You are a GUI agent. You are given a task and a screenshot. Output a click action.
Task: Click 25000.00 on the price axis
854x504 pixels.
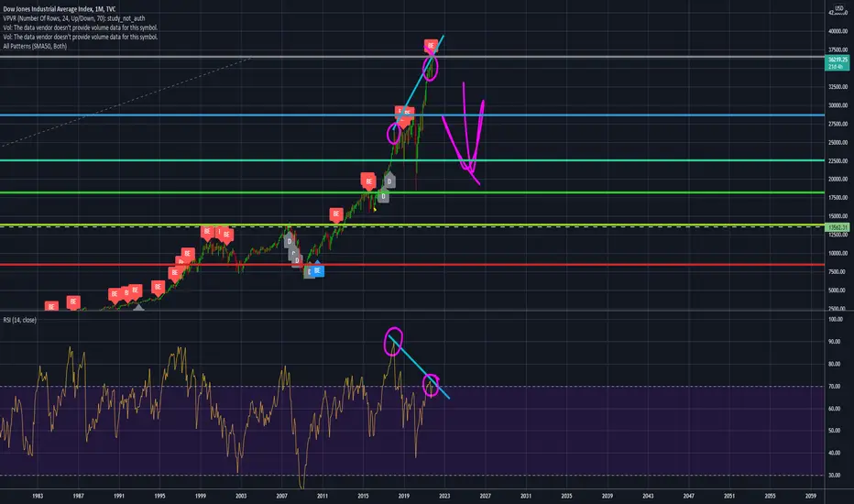point(838,142)
